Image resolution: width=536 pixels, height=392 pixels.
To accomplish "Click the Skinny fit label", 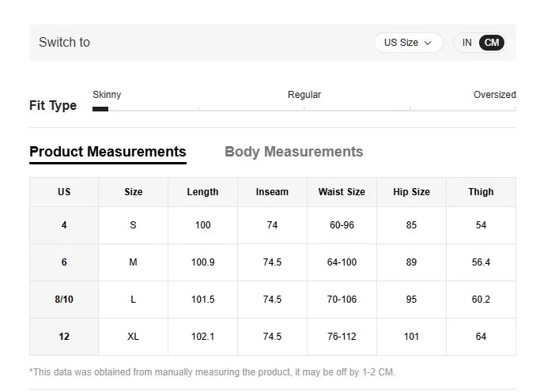I will coord(107,95).
